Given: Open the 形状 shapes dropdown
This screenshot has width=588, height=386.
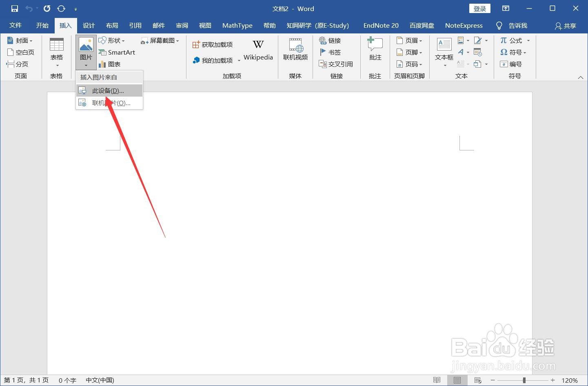Looking at the screenshot, I should [x=112, y=40].
